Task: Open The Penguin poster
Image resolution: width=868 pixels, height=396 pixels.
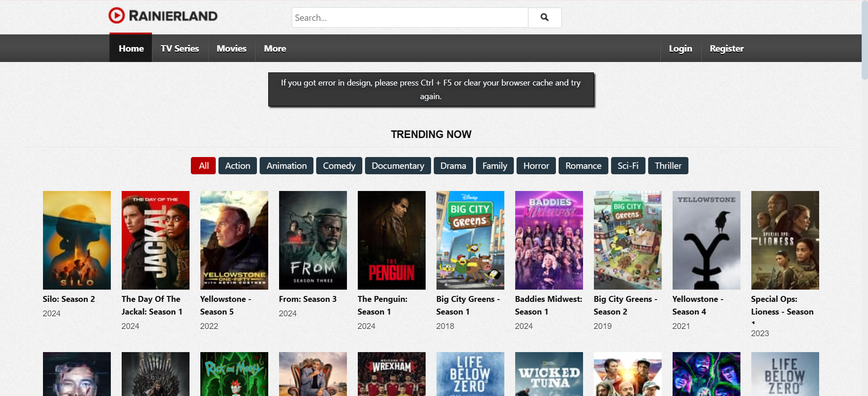Action: click(392, 240)
